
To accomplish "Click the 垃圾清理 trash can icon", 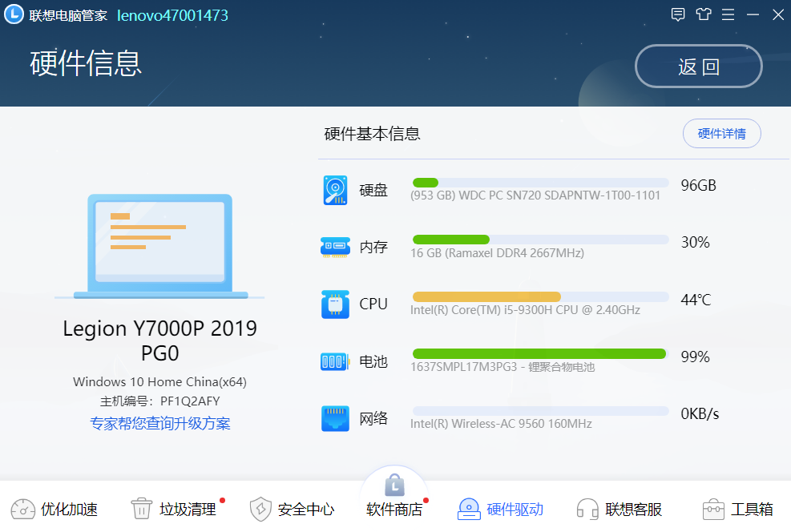I will click(141, 508).
